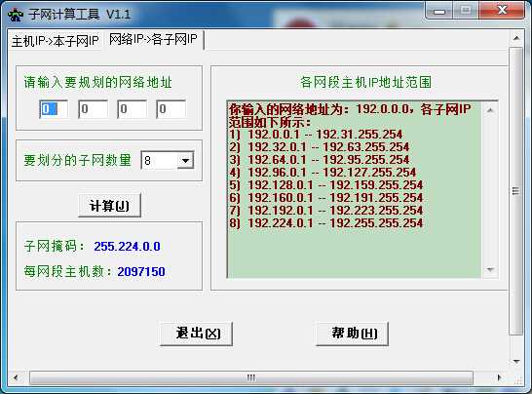532x394 pixels.
Task: Click result row 7) 192.192.0.1 -- 192.223.255.254
Action: coord(326,211)
